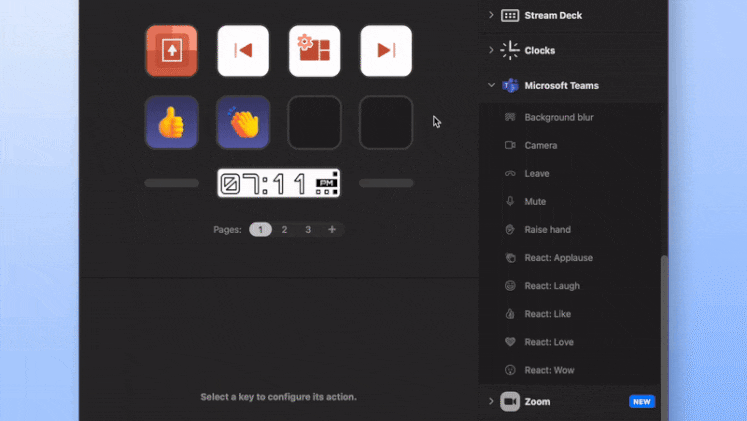Switch to page 2
Image resolution: width=747 pixels, height=421 pixels.
point(284,230)
